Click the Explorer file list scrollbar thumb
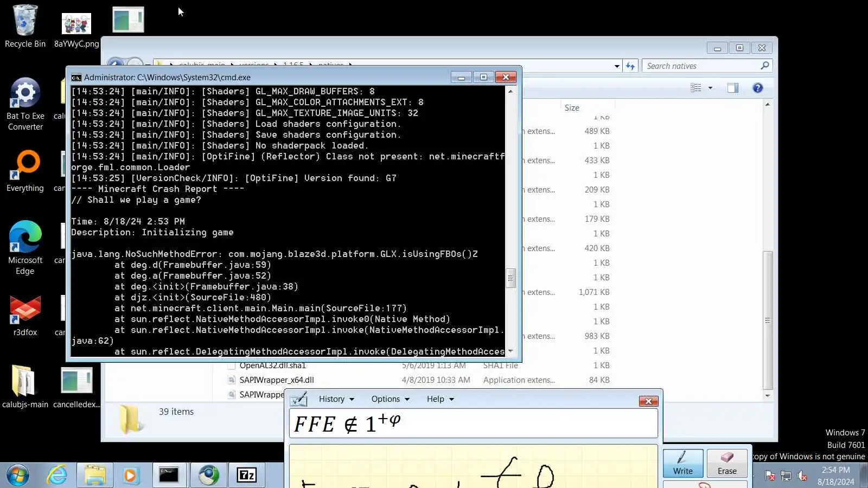The image size is (868, 488). [x=767, y=320]
